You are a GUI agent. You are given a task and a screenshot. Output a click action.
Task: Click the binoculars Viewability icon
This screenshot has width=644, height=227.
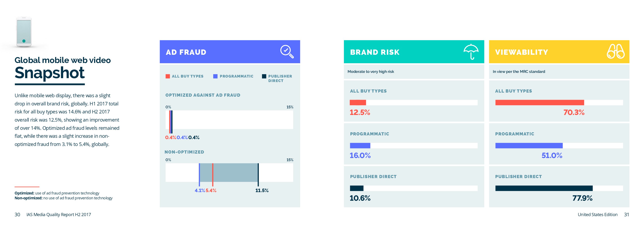[x=616, y=52]
